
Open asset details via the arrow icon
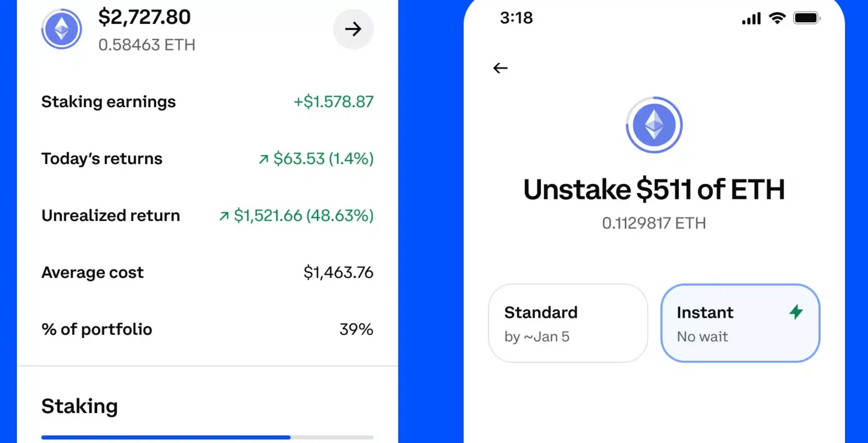[x=353, y=29]
